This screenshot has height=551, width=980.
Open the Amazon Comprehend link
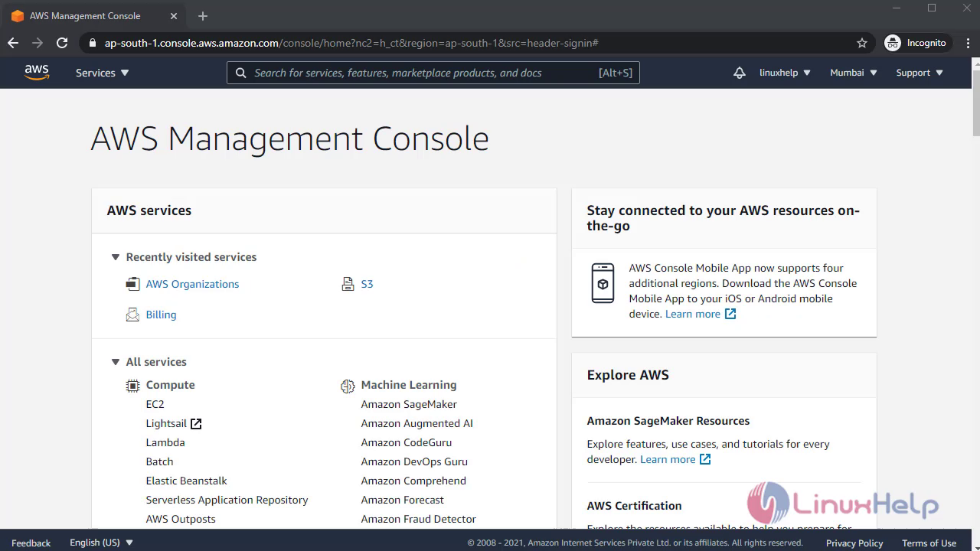(413, 481)
